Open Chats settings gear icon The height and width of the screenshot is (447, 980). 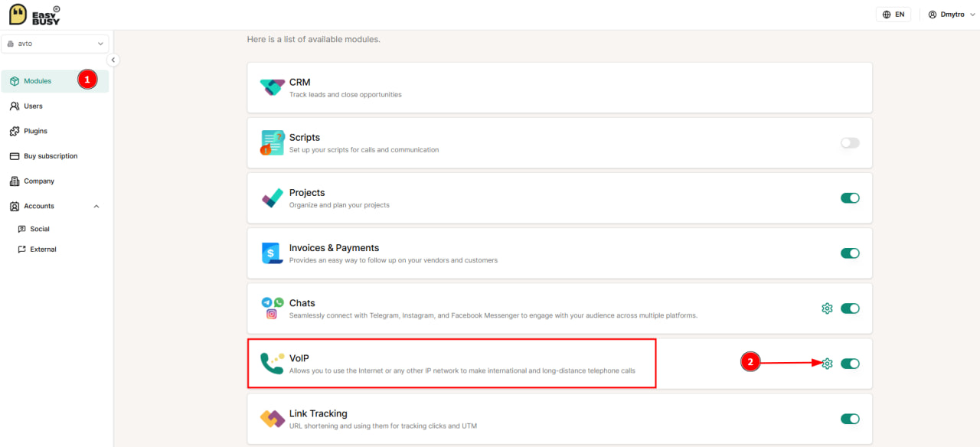pyautogui.click(x=827, y=308)
